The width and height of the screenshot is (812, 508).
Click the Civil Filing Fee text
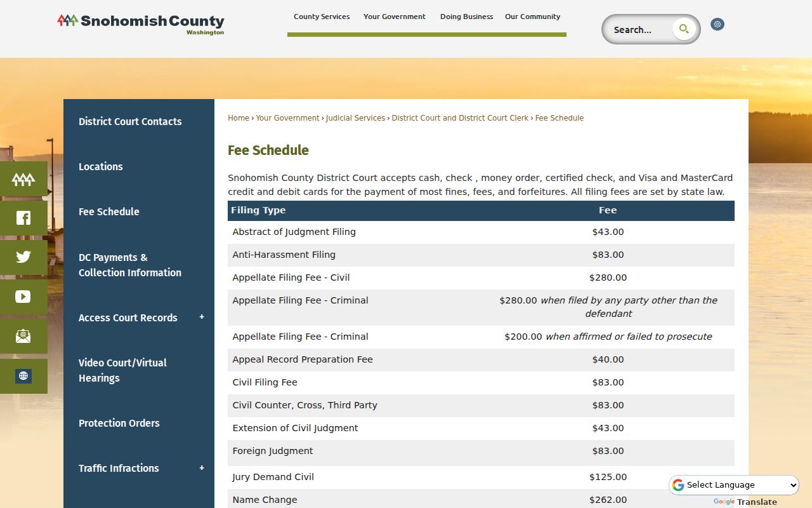pos(265,382)
